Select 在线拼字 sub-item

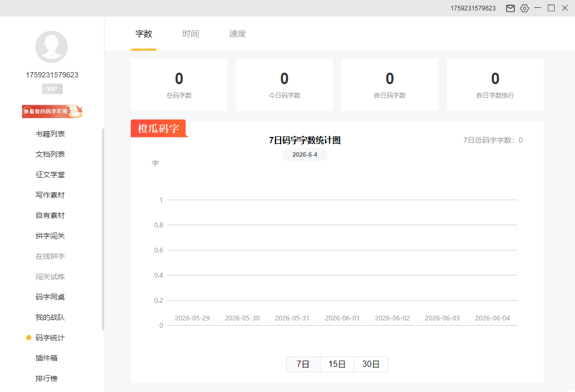tap(50, 256)
